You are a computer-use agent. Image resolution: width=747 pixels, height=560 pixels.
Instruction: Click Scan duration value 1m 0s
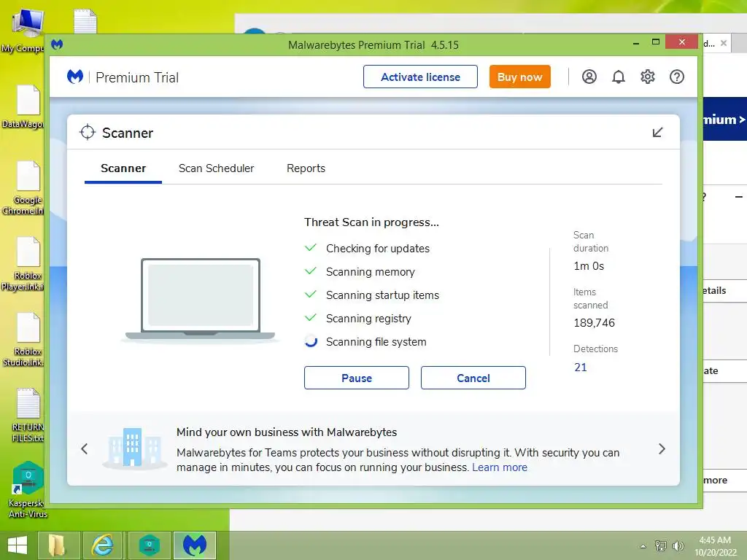tap(589, 266)
